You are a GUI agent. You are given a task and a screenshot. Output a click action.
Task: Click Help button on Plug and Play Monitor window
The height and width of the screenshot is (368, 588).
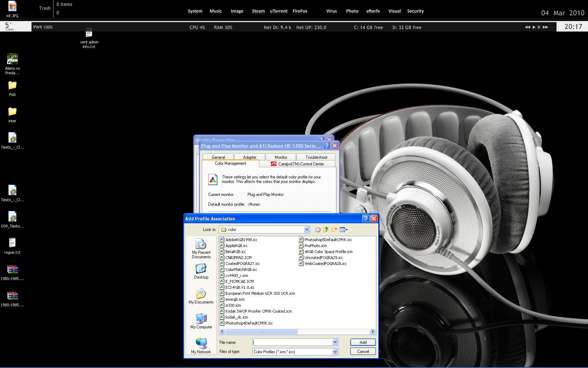[x=327, y=146]
